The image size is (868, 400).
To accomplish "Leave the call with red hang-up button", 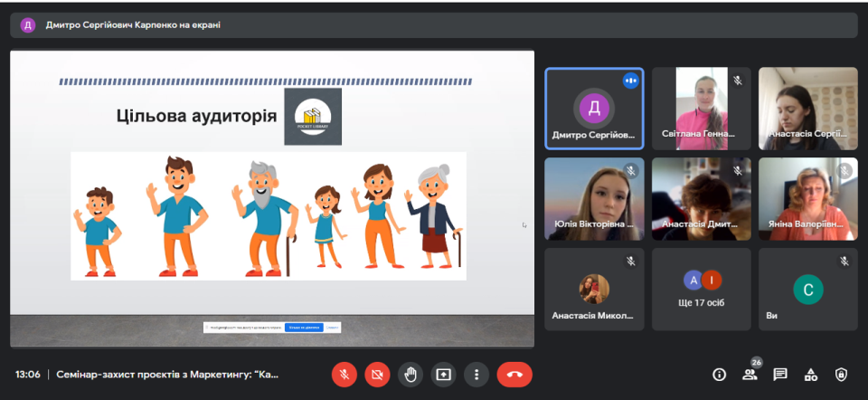I will [514, 375].
